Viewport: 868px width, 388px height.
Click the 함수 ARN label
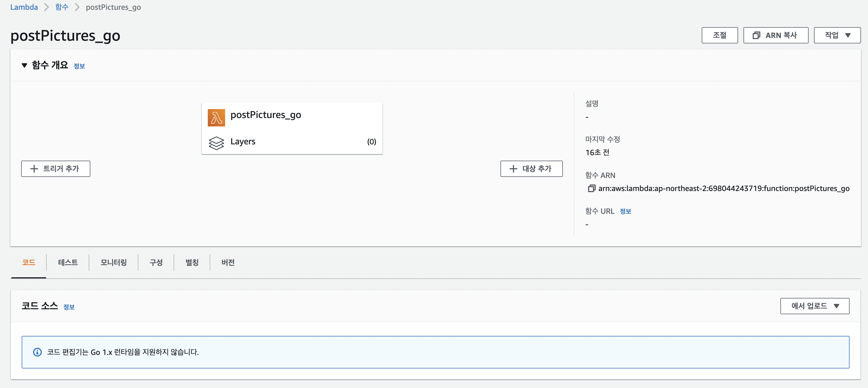pyautogui.click(x=600, y=175)
